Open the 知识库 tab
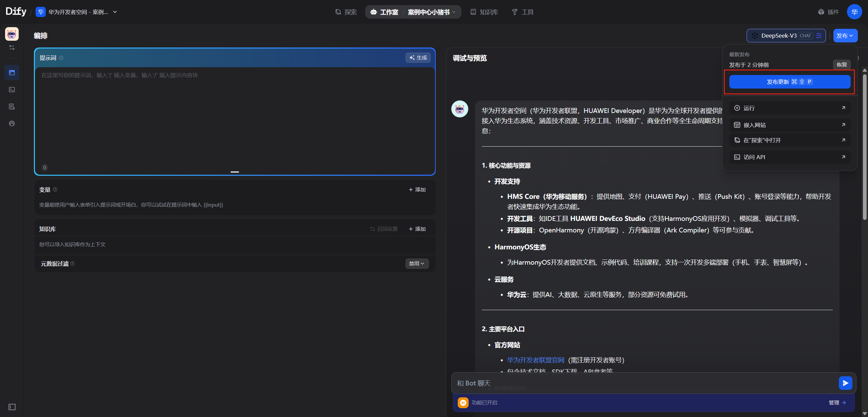 click(x=485, y=12)
